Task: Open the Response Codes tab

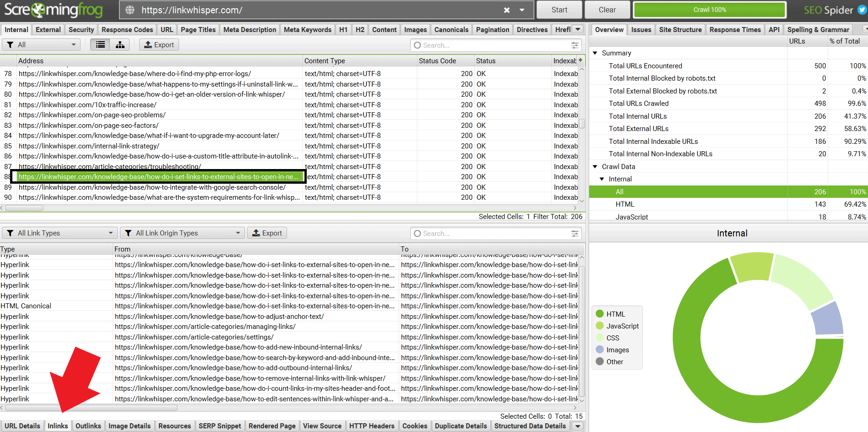Action: [x=127, y=30]
